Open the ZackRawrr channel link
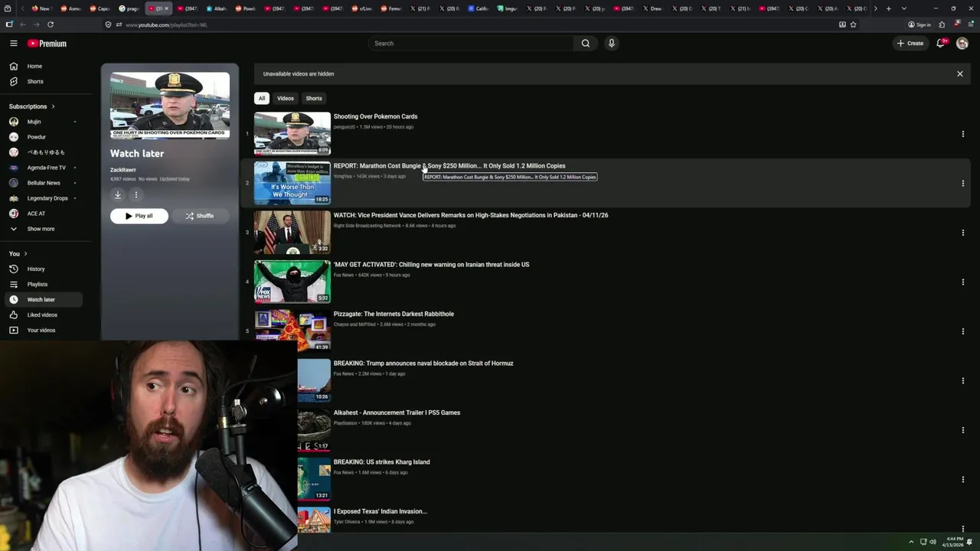 (123, 170)
